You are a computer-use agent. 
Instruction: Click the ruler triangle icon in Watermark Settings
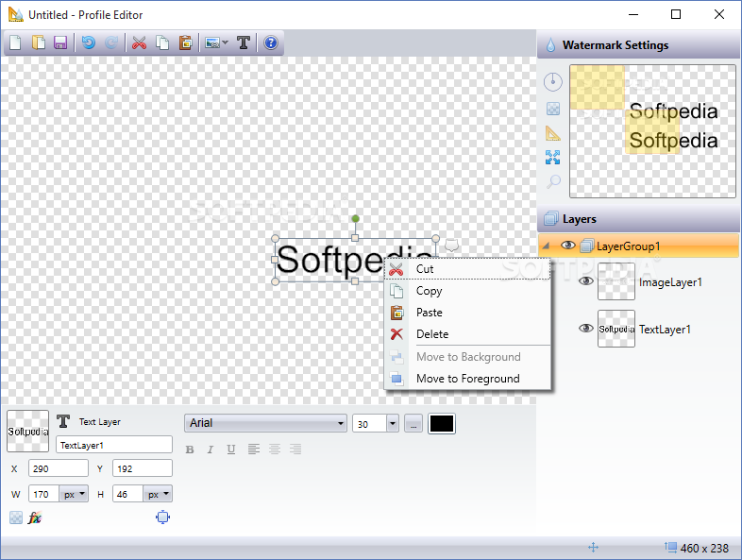[x=552, y=133]
